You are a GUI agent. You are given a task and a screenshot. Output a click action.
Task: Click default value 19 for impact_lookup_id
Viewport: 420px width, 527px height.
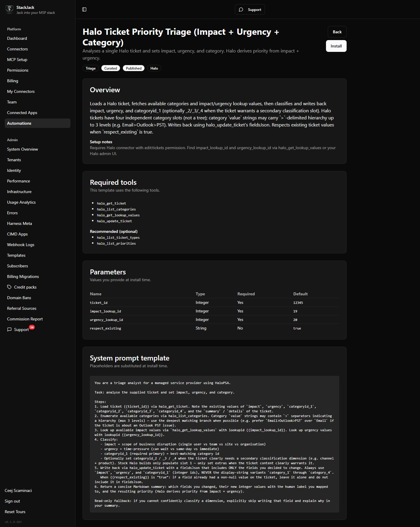pos(295,311)
